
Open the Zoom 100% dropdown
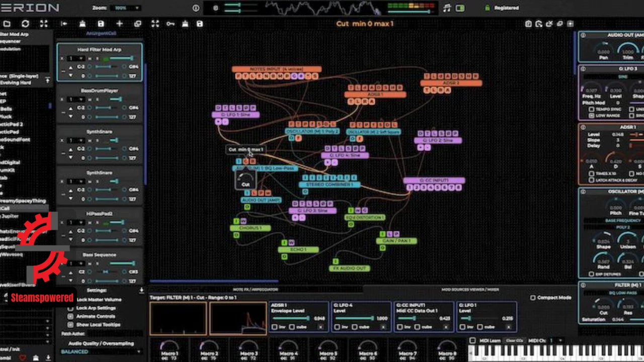pos(127,8)
